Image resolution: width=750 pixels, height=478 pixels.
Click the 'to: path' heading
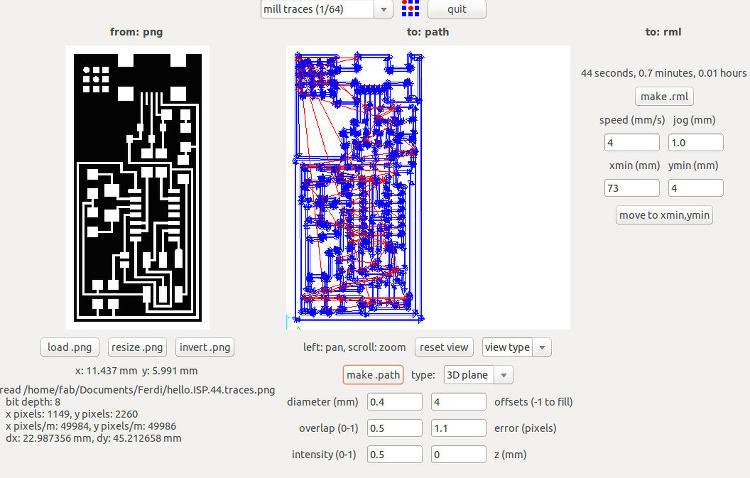coord(428,32)
